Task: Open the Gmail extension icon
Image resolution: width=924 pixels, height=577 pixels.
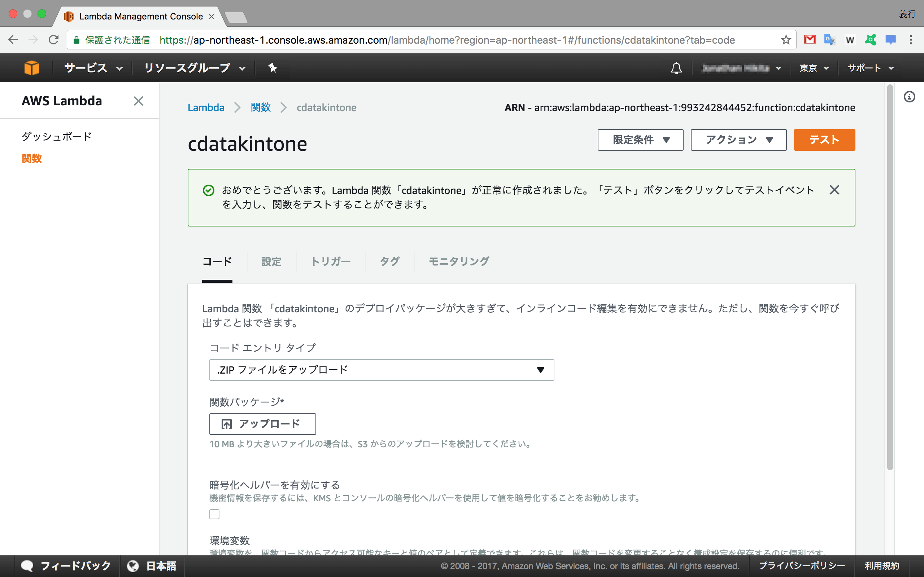Action: 810,39
